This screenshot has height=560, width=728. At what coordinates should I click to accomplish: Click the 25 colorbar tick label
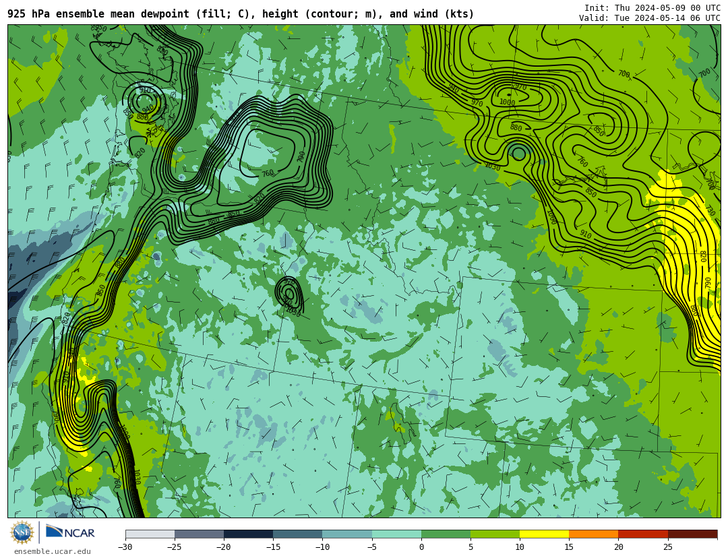667,547
